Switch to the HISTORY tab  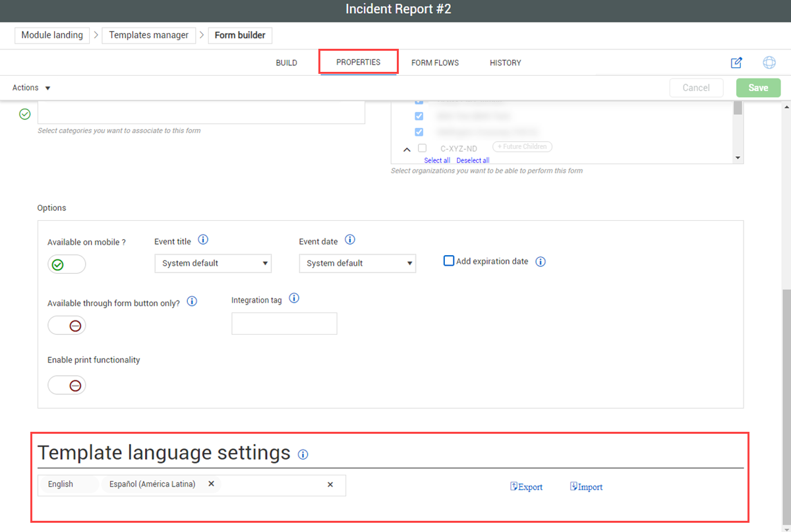point(506,63)
